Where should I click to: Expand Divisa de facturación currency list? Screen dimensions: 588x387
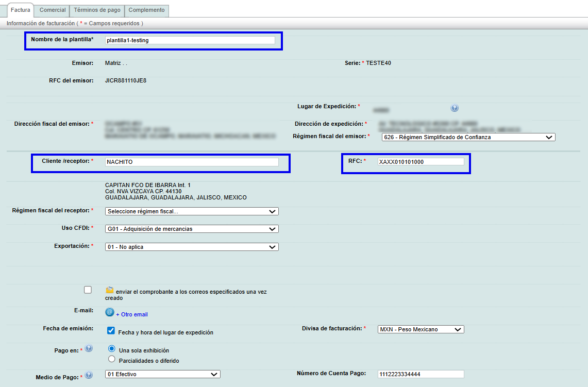point(421,329)
